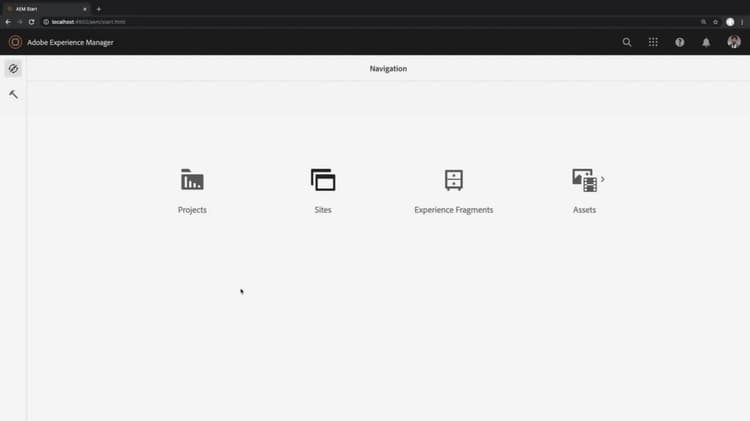The height and width of the screenshot is (421, 750).
Task: Click the Projects label
Action: 192,210
